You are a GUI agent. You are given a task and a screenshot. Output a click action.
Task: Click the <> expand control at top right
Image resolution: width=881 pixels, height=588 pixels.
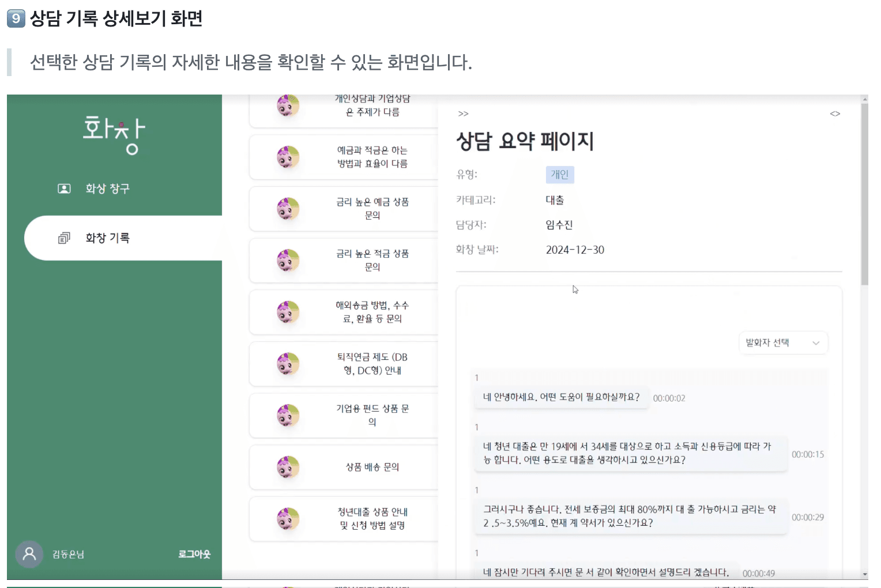pyautogui.click(x=835, y=114)
